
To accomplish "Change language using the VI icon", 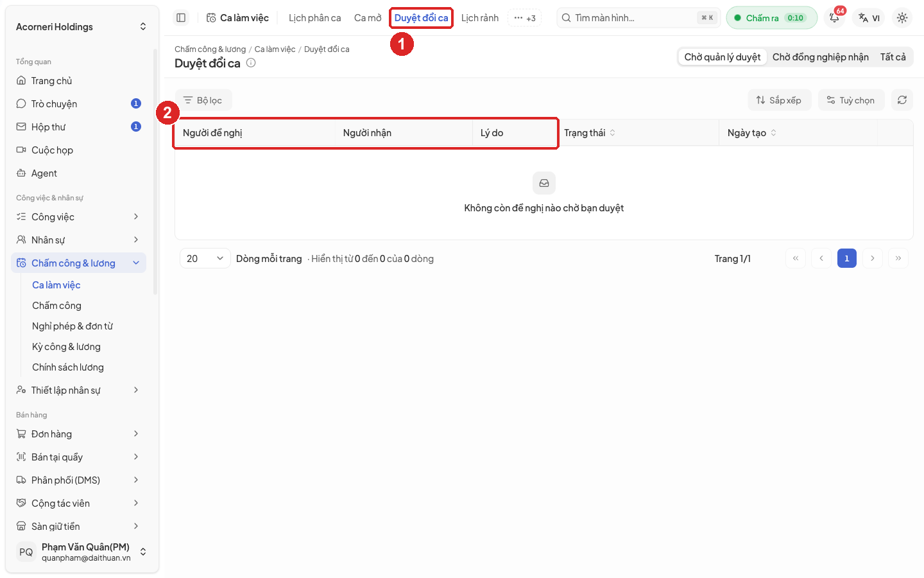I will [x=869, y=18].
